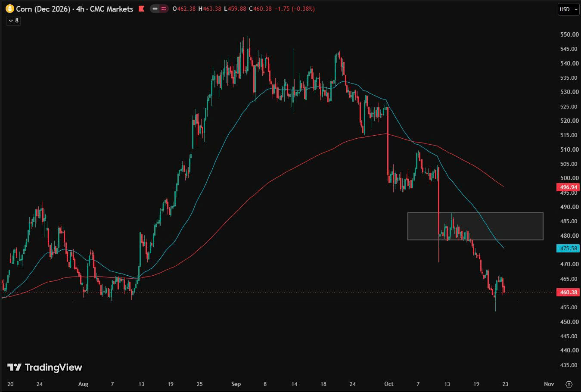Open chart settings hexagon icon

click(x=569, y=384)
